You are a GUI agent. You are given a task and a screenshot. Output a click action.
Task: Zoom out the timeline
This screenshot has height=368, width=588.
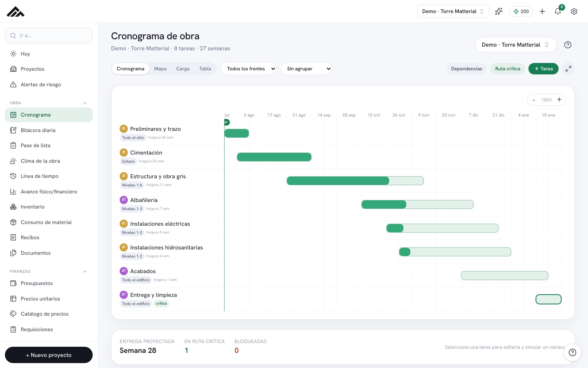pos(533,100)
